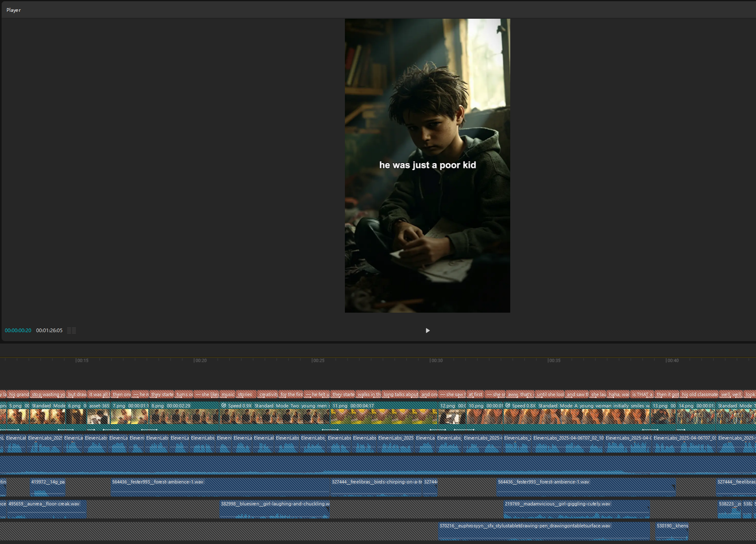Jump to the 00:30 mark on the timeline ruler
Viewport: 756px width, 544px height.
point(436,361)
